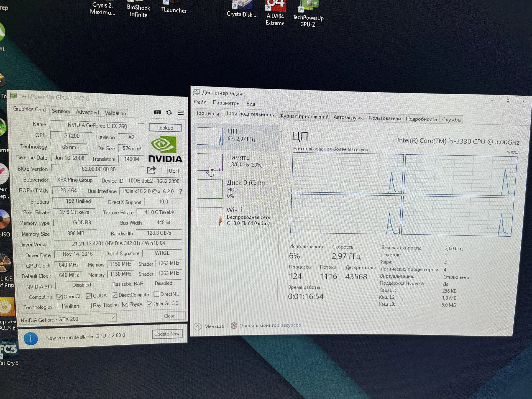The width and height of the screenshot is (532, 399).
Task: Open TLauncher desktop shortcut
Action: (x=174, y=7)
